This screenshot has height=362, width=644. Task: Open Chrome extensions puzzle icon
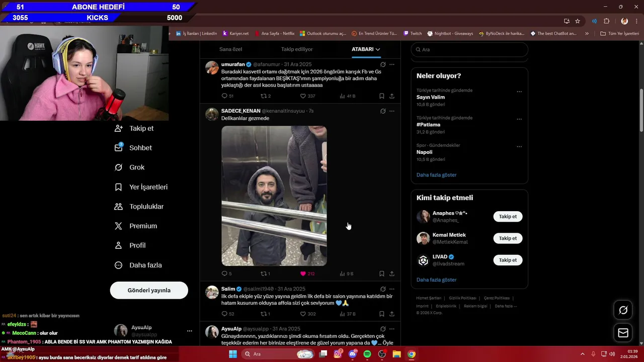(606, 21)
